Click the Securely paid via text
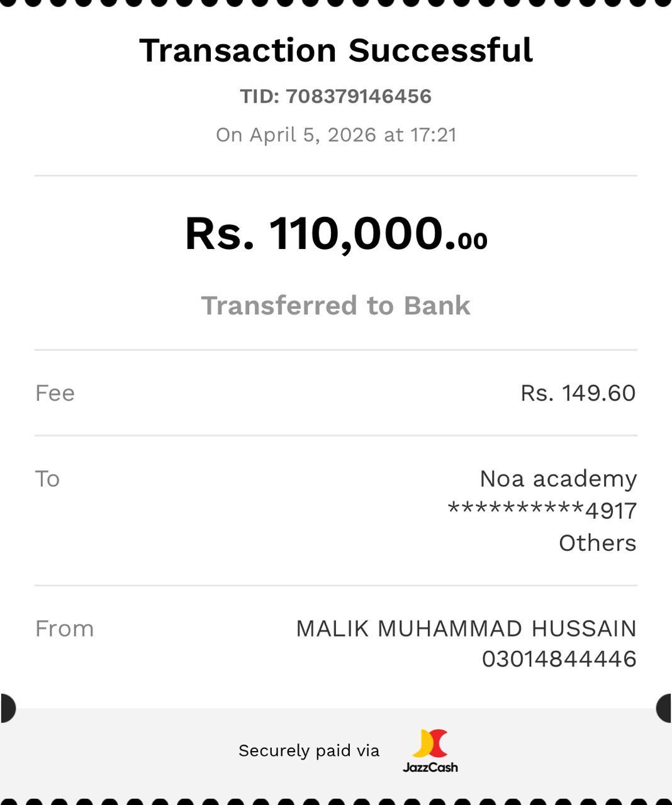 point(309,750)
